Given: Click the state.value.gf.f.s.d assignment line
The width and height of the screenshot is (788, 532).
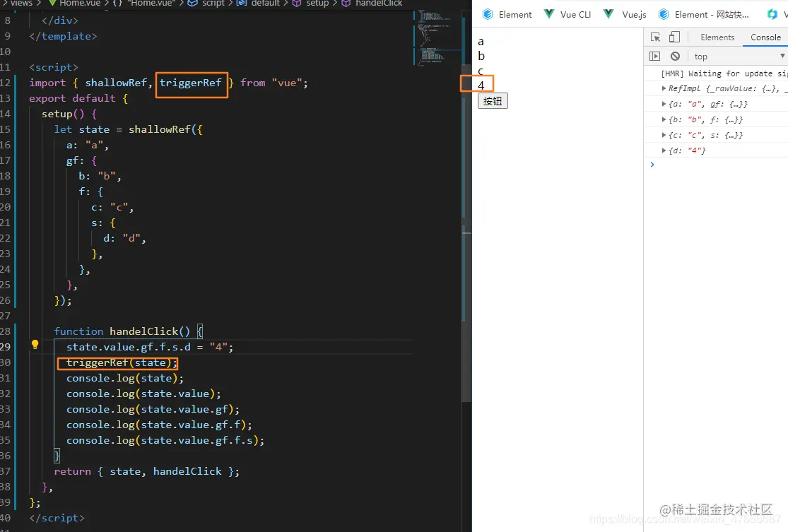Looking at the screenshot, I should [x=150, y=347].
